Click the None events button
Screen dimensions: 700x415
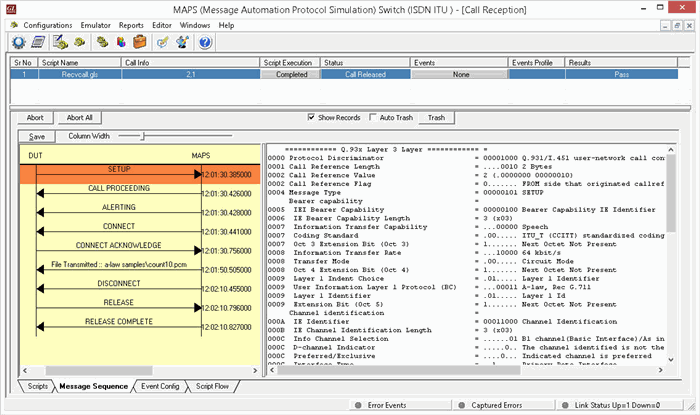(461, 75)
